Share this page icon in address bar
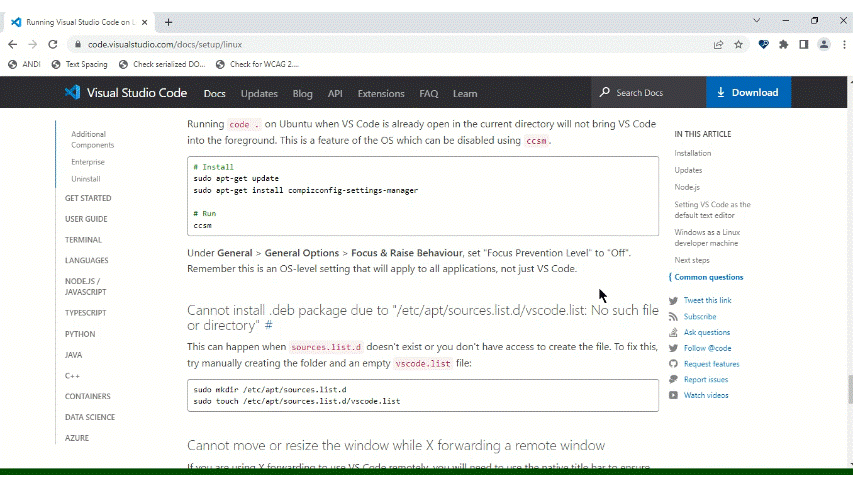This screenshot has height=480, width=853. [719, 45]
